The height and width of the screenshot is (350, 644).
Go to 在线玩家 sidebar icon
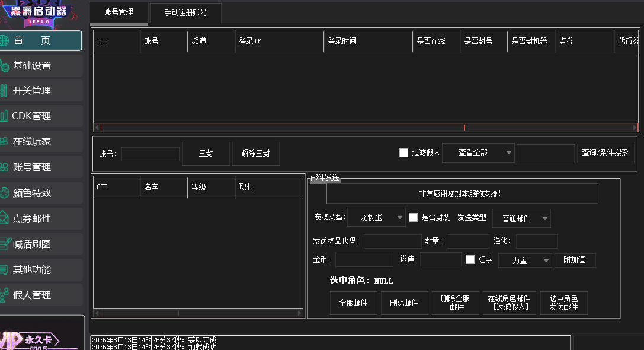pyautogui.click(x=5, y=141)
